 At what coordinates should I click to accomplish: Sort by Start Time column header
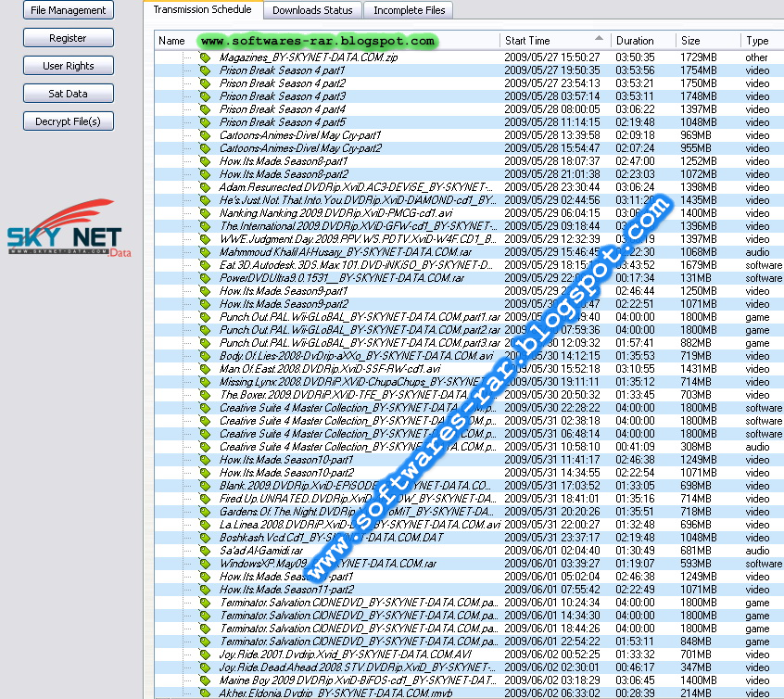(x=555, y=41)
